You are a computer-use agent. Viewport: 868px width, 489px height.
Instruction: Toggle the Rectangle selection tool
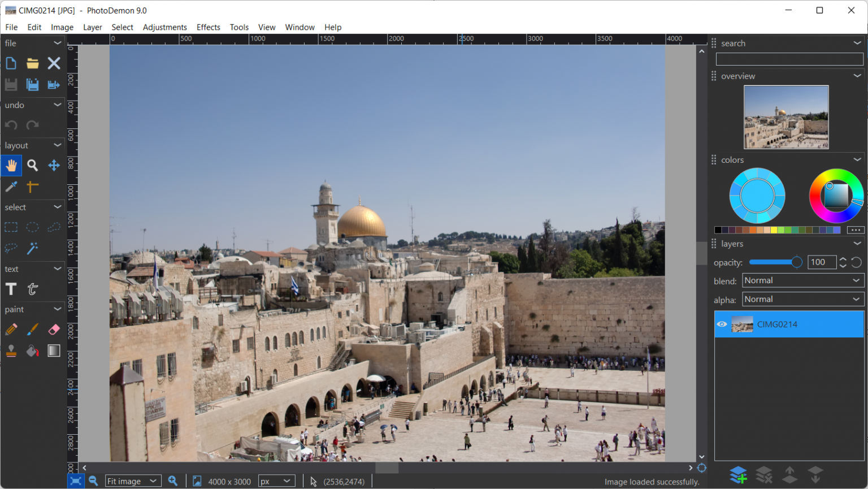pyautogui.click(x=11, y=227)
